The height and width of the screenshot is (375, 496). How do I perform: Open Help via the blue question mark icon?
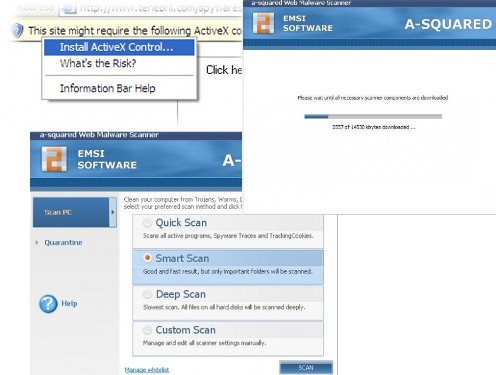tap(48, 304)
